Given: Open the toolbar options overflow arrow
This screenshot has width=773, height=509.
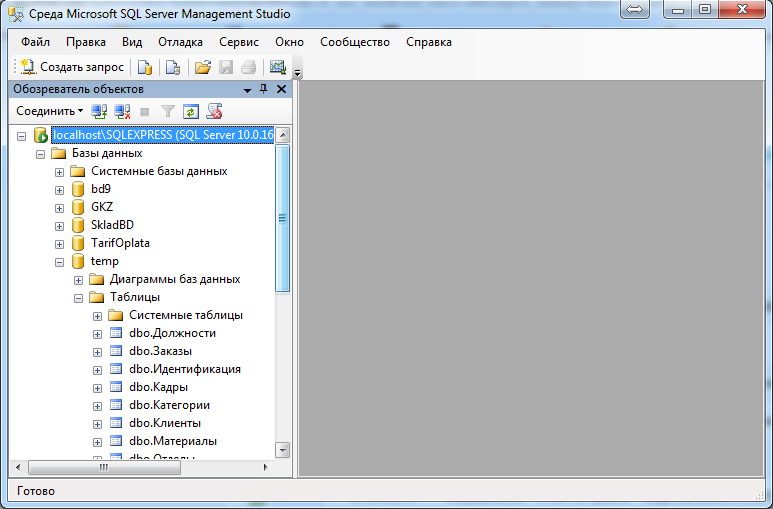Looking at the screenshot, I should (297, 73).
